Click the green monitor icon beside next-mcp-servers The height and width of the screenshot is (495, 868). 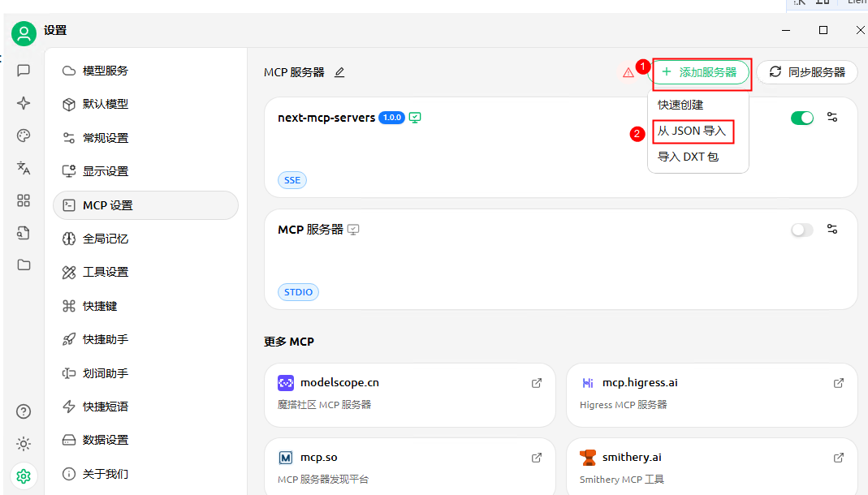pyautogui.click(x=415, y=117)
